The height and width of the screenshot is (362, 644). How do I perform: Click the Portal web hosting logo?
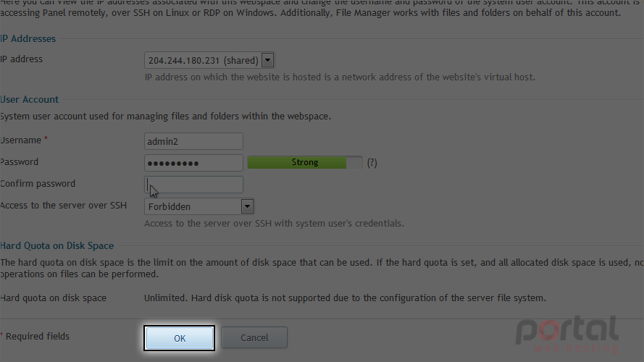[x=568, y=334]
